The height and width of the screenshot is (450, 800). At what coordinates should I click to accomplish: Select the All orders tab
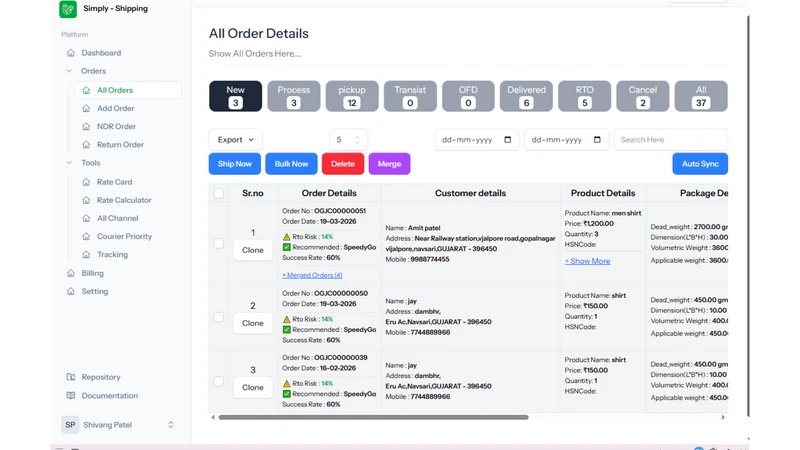701,96
